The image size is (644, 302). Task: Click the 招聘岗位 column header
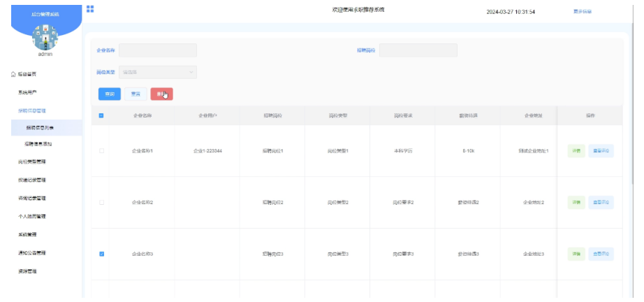point(272,116)
